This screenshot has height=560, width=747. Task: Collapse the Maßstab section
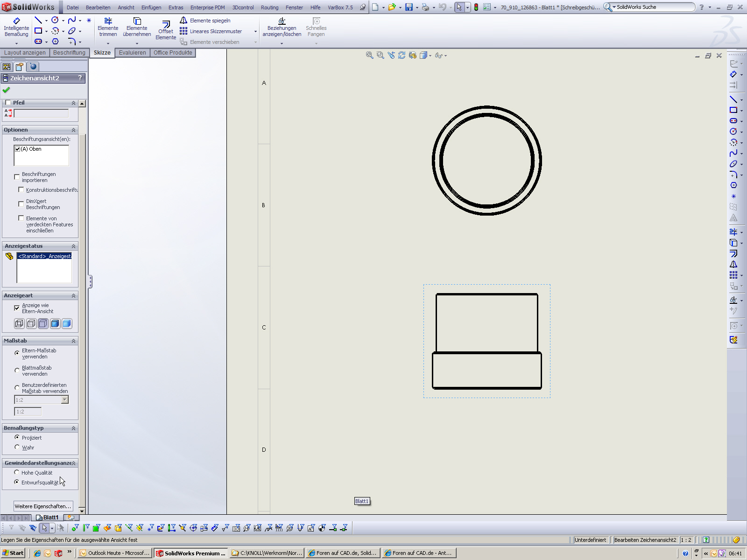(73, 341)
